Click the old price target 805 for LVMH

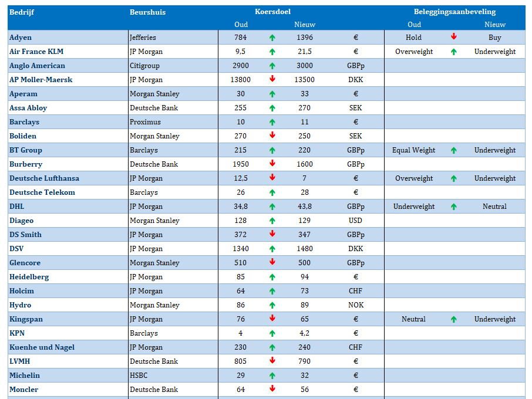(x=240, y=361)
